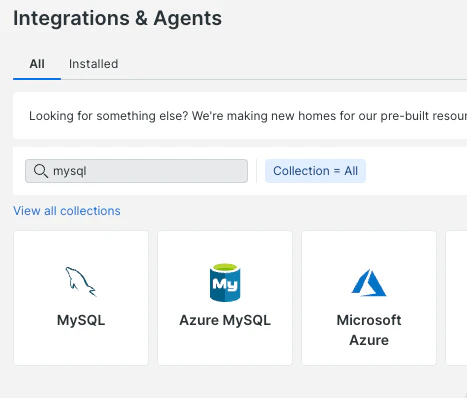
Task: Click the magnifier search icon
Action: click(41, 171)
